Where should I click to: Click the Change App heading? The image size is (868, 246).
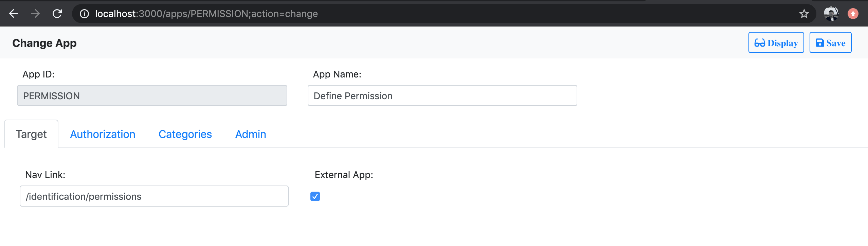44,43
